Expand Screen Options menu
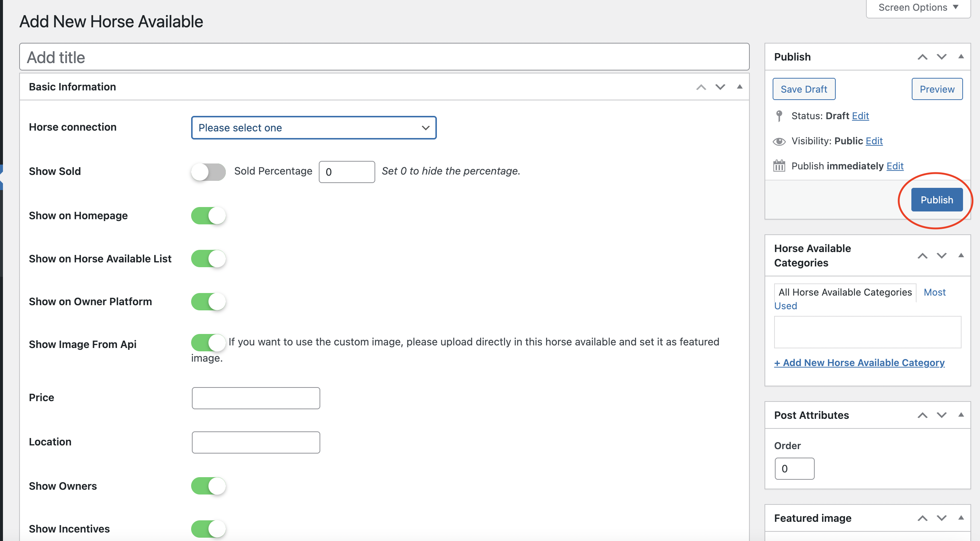Image resolution: width=980 pixels, height=541 pixels. (x=918, y=8)
